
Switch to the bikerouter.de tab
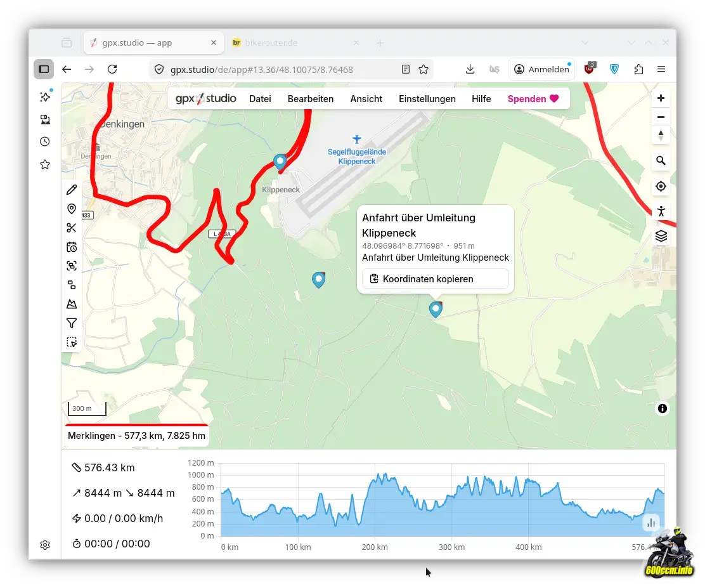(273, 43)
